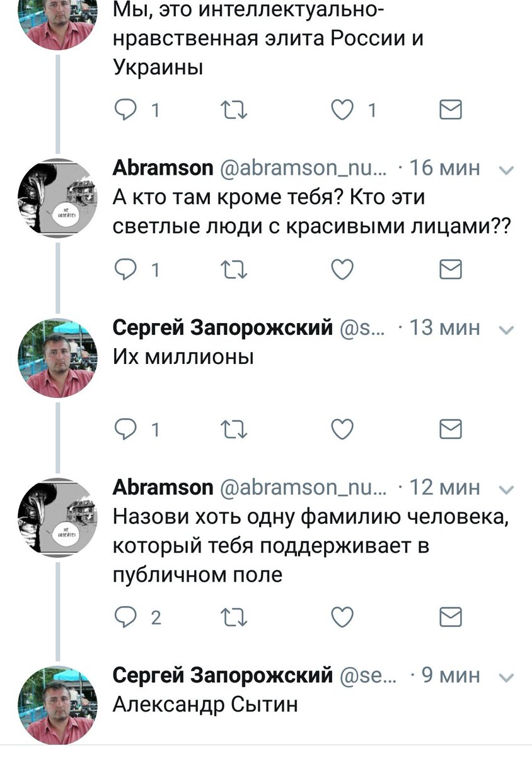The width and height of the screenshot is (532, 757).
Task: Share 'Их миллионы' tweet via direct message
Action: [x=451, y=430]
